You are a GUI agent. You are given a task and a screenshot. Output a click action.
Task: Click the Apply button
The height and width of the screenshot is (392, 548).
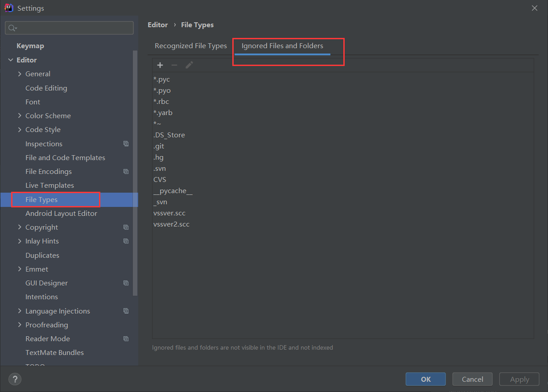519,379
